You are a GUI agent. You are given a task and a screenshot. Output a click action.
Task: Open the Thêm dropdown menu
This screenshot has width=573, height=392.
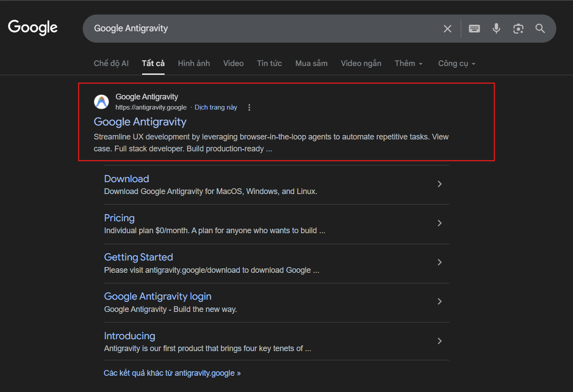(408, 63)
